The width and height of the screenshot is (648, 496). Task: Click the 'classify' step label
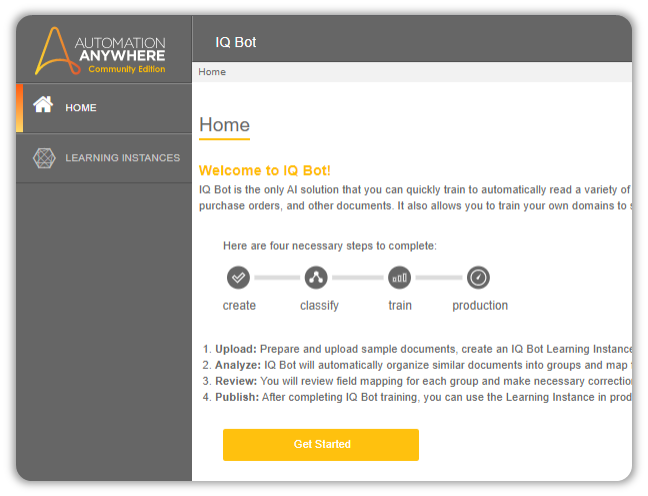pos(319,306)
